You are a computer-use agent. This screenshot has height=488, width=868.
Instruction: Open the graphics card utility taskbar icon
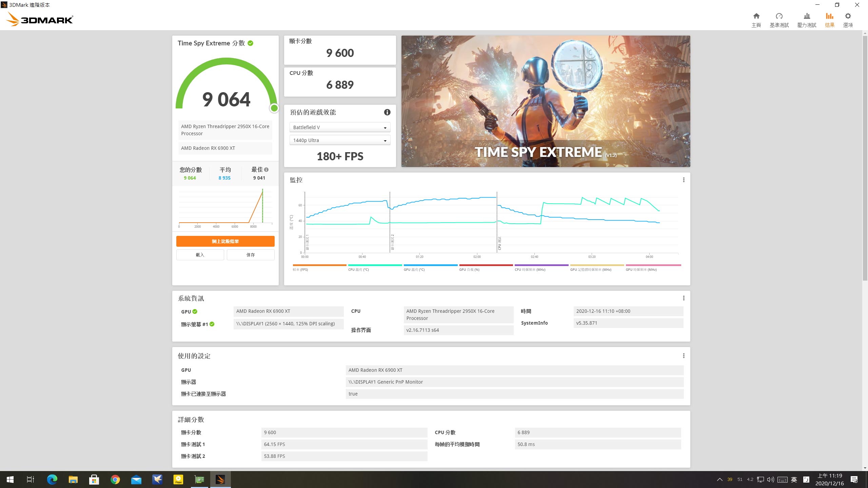tap(199, 480)
